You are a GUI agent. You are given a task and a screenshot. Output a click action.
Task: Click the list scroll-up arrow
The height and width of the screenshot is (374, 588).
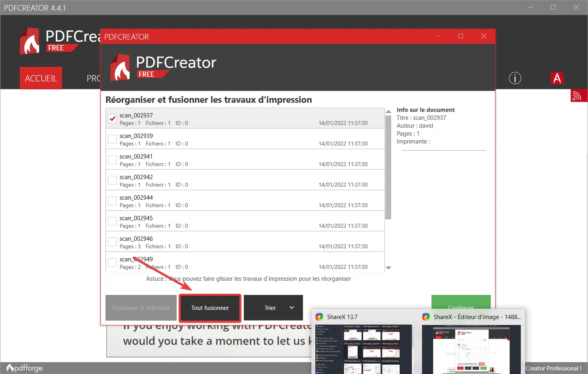click(x=388, y=111)
